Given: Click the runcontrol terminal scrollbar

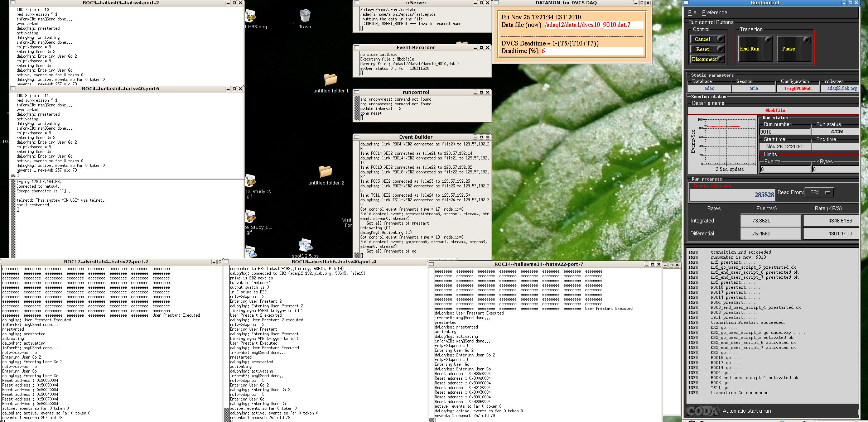Looking at the screenshot, I should [x=356, y=109].
